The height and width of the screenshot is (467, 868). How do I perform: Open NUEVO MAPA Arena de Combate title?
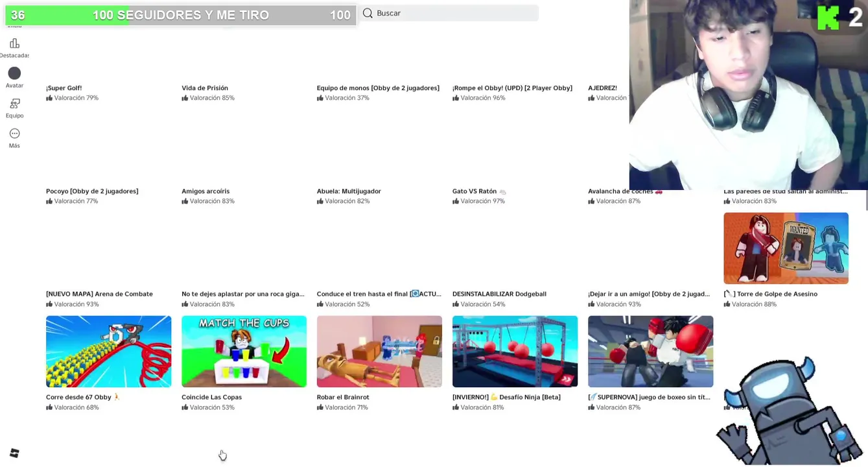tap(99, 294)
